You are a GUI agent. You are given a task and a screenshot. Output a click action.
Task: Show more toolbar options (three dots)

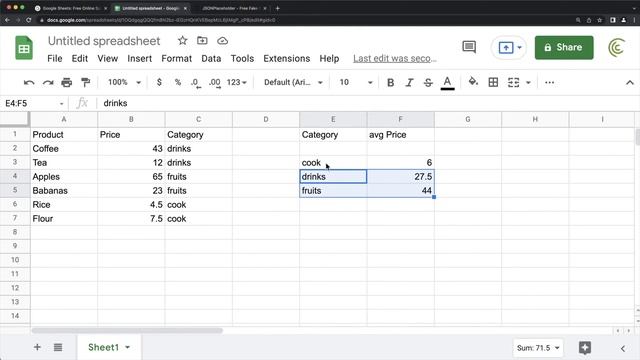tap(549, 82)
